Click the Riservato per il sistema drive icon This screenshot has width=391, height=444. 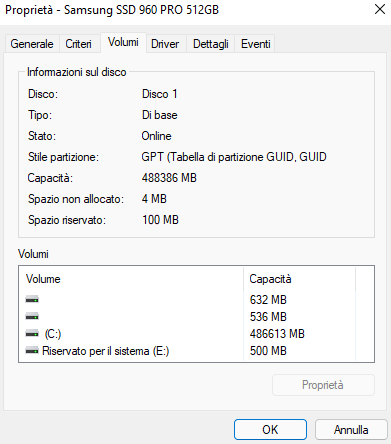click(x=32, y=350)
